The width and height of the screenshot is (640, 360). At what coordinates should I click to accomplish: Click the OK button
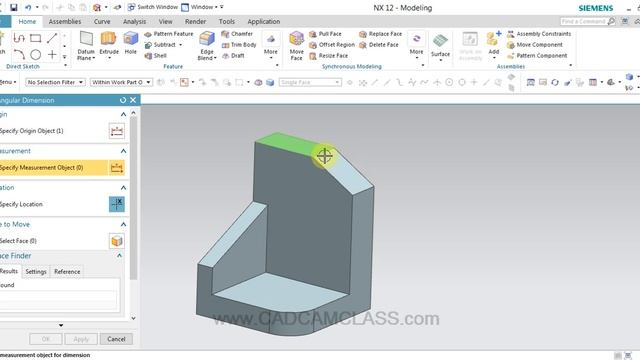[x=46, y=339]
